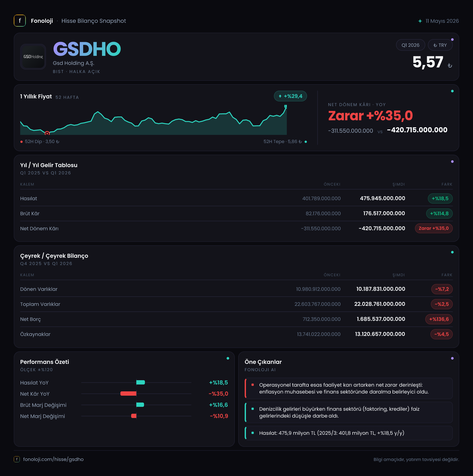Image resolution: width=473 pixels, height=476 pixels.
Task: Click the Hasılat current value 475.945.000.000
Action: tap(382, 198)
